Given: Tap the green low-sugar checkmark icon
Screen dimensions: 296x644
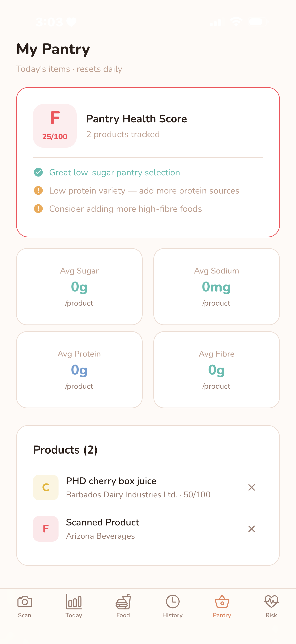Looking at the screenshot, I should [38, 172].
